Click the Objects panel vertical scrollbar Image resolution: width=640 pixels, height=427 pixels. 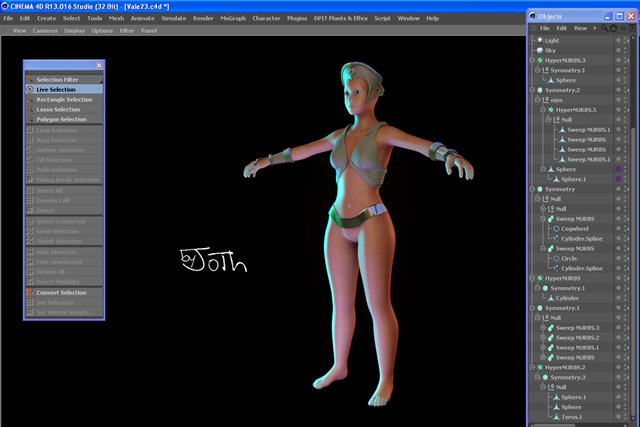click(x=634, y=229)
